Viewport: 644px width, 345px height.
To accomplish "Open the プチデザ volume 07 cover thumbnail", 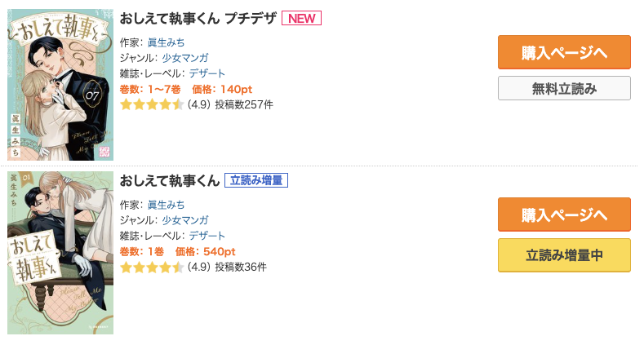I will [60, 85].
